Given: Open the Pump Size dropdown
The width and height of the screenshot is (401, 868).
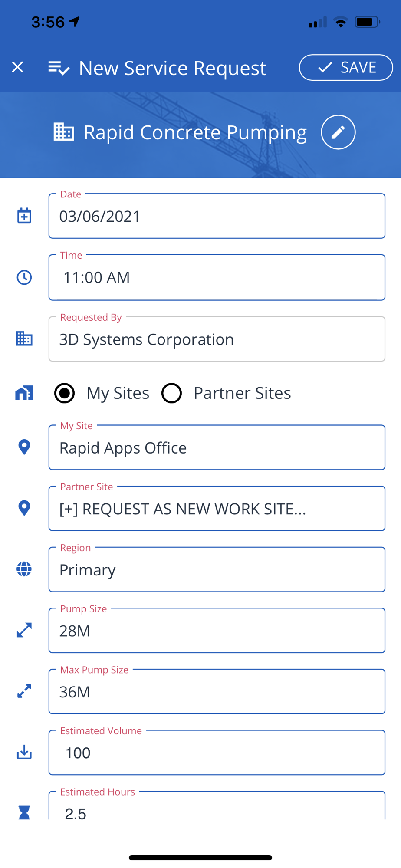Looking at the screenshot, I should (217, 631).
